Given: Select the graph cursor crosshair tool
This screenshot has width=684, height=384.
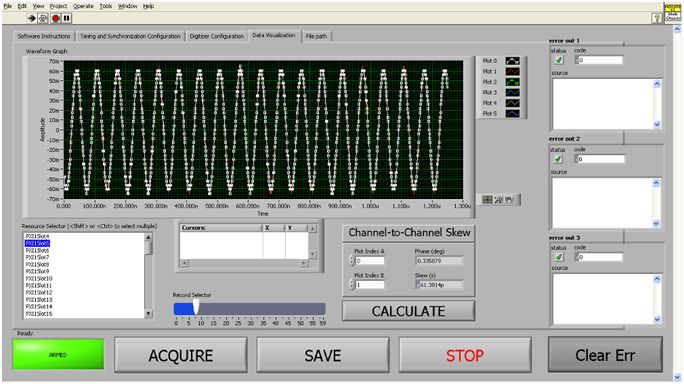Looking at the screenshot, I should 487,200.
